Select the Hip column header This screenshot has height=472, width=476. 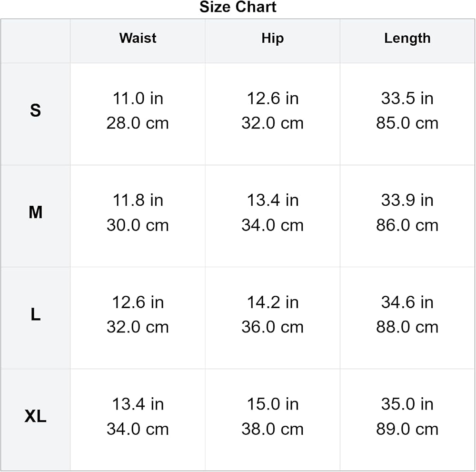tap(273, 39)
